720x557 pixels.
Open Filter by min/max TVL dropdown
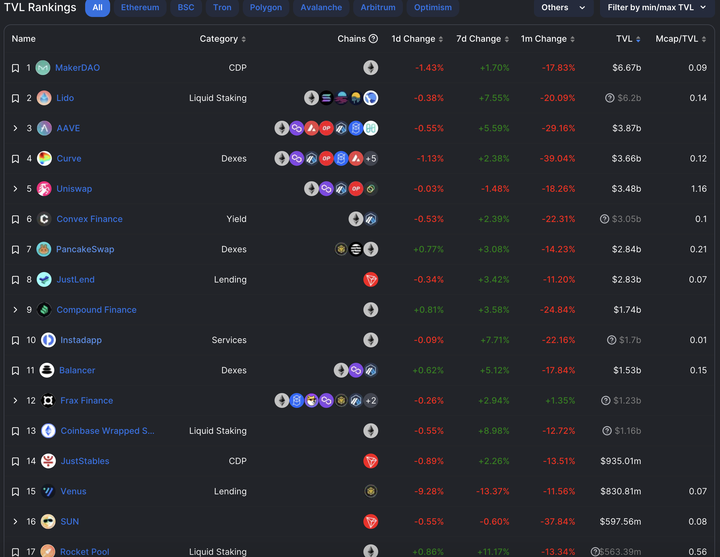657,7
